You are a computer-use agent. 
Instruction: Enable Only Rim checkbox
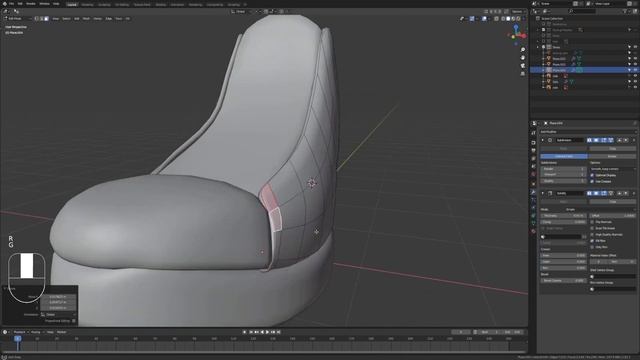tap(592, 247)
